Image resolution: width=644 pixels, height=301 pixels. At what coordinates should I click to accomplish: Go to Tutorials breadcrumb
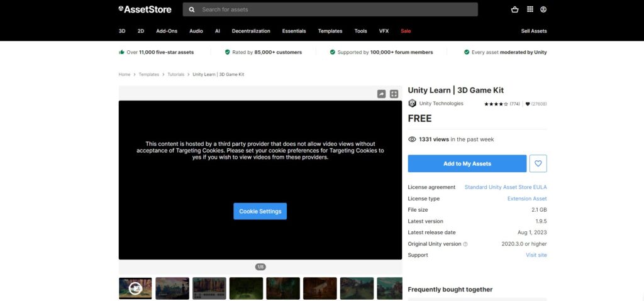[176, 74]
